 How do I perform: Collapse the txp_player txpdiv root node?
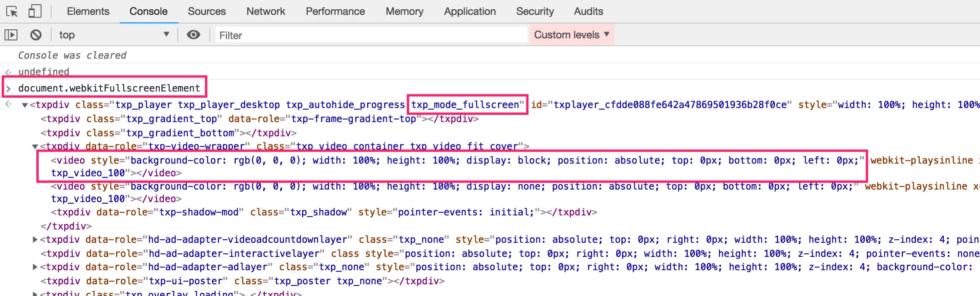[25, 105]
